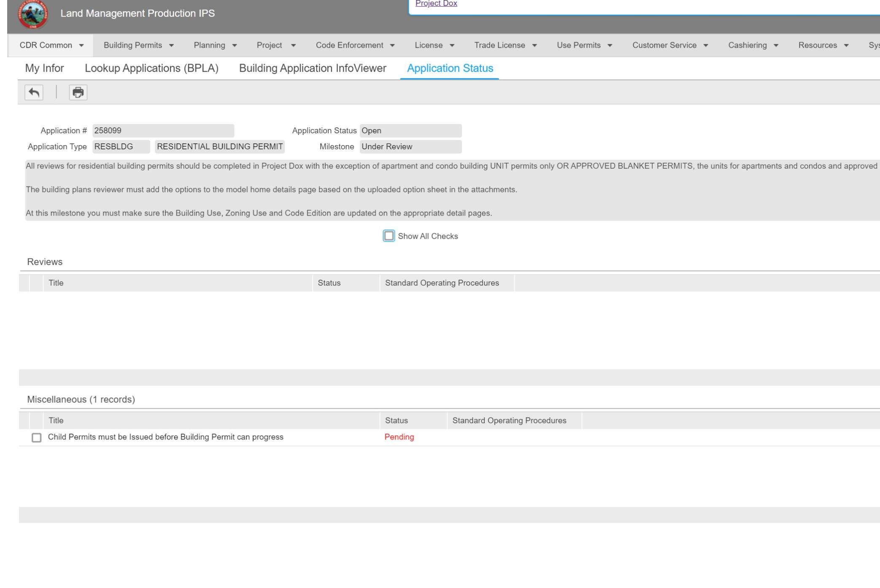This screenshot has height=588, width=880.
Task: Open the Project Dox link
Action: click(436, 3)
